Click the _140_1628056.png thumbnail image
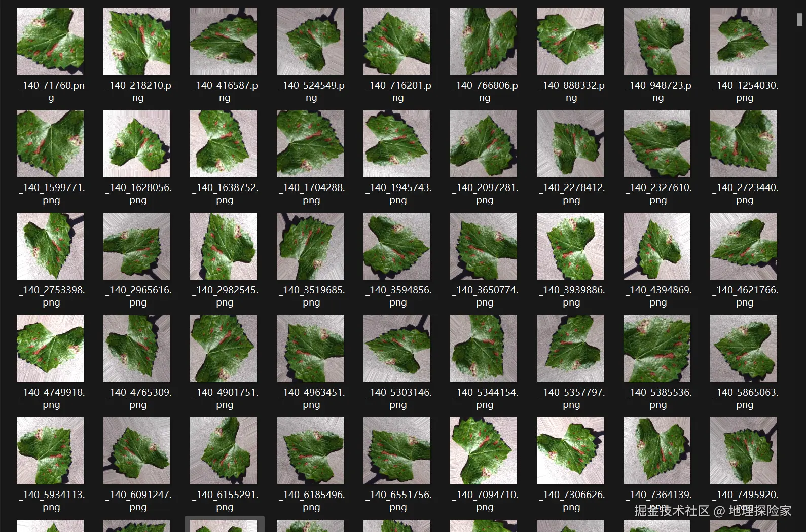Screen dimensions: 806x532 point(137,144)
